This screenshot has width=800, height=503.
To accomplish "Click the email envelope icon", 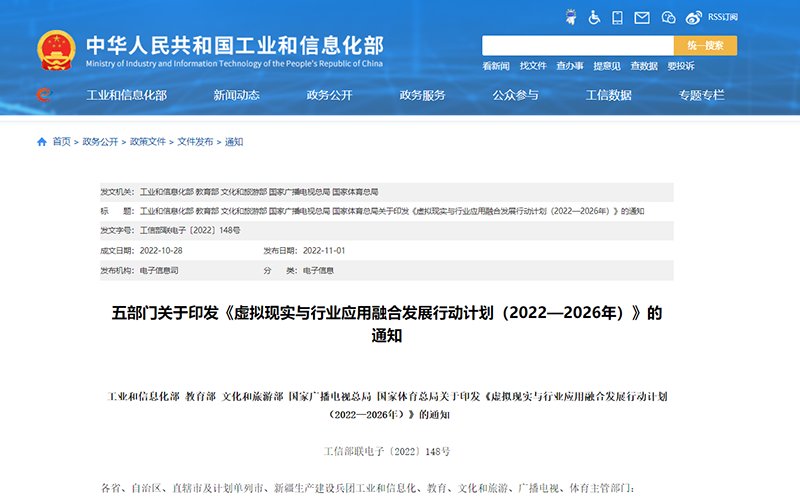I will (642, 17).
